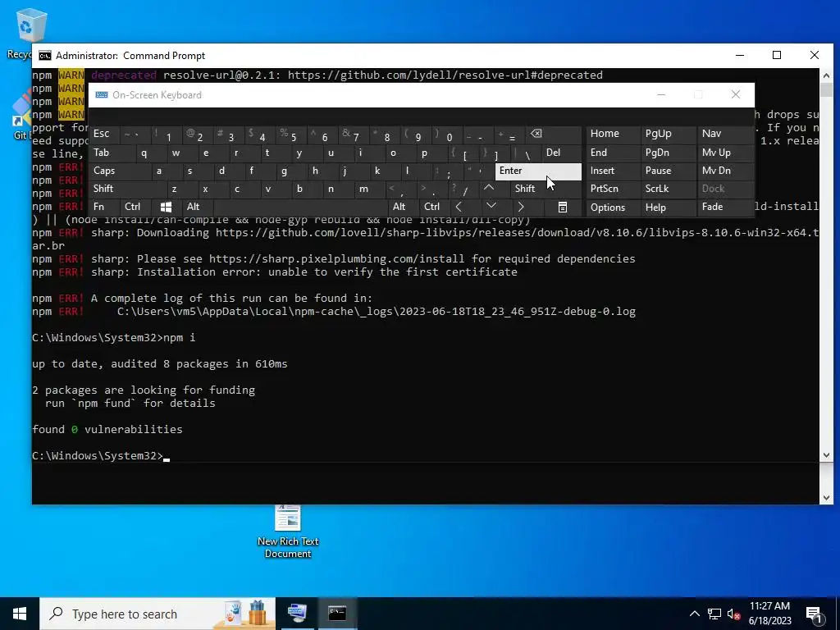Click the Nav key
The image size is (840, 630).
[x=725, y=135]
